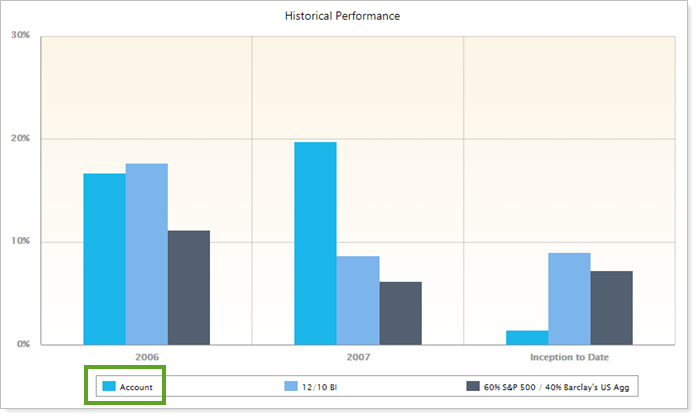Select the 2007 Account bar

pos(315,243)
